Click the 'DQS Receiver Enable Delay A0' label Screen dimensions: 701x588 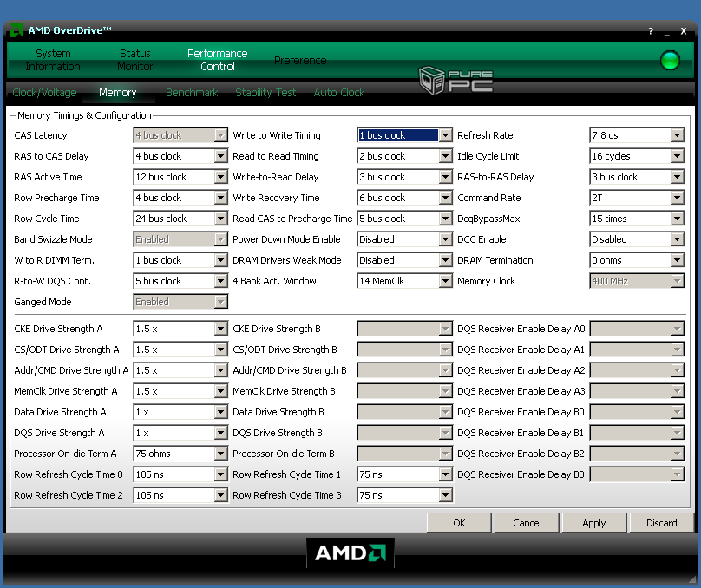[521, 329]
